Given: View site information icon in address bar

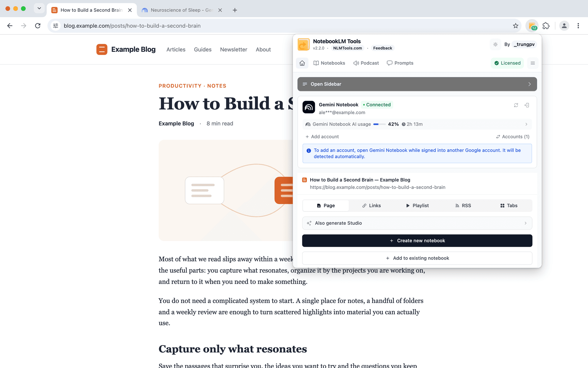Looking at the screenshot, I should pyautogui.click(x=55, y=26).
